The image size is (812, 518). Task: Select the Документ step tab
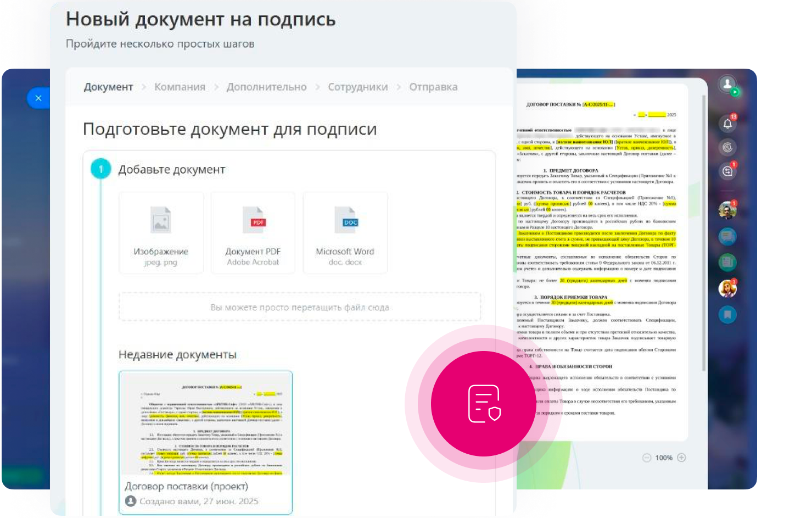(x=108, y=87)
